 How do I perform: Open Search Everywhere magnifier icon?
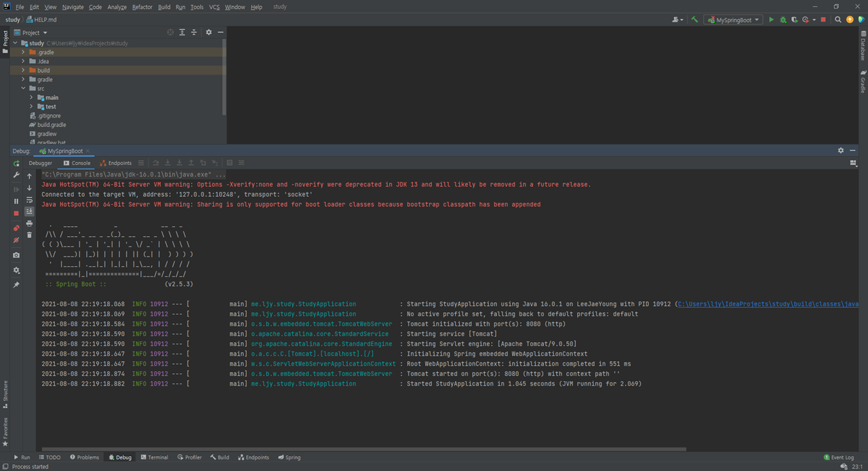click(x=838, y=20)
